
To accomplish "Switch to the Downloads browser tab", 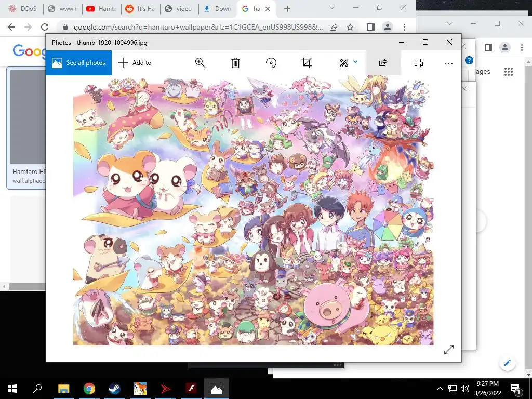I will coord(218,9).
